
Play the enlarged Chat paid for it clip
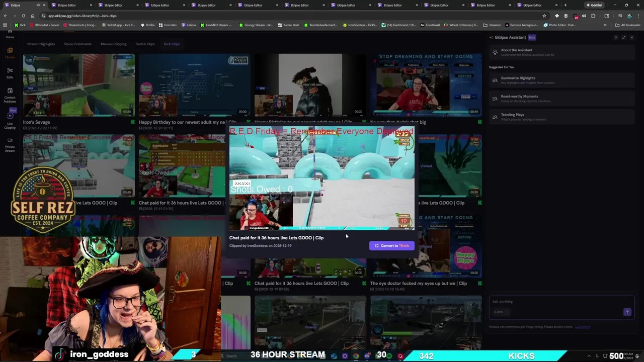click(x=322, y=178)
